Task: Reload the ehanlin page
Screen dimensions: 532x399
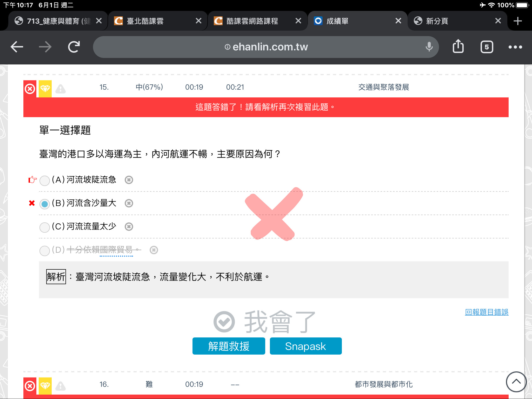Action: (x=74, y=47)
